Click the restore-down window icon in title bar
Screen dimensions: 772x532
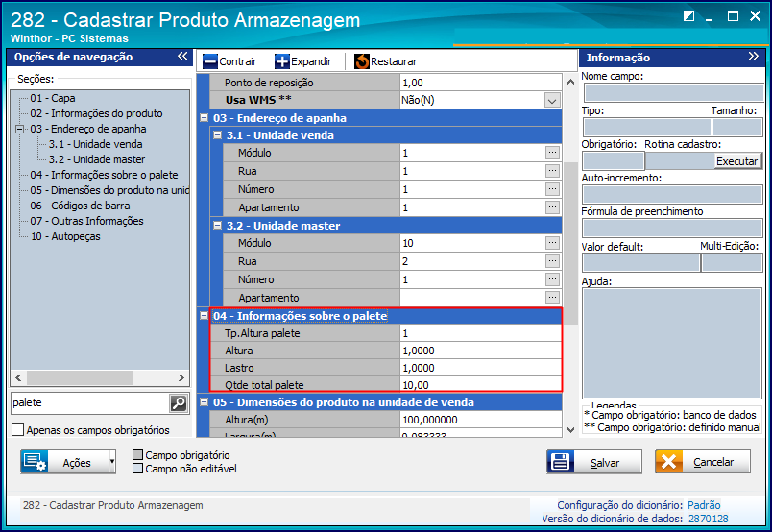(688, 15)
